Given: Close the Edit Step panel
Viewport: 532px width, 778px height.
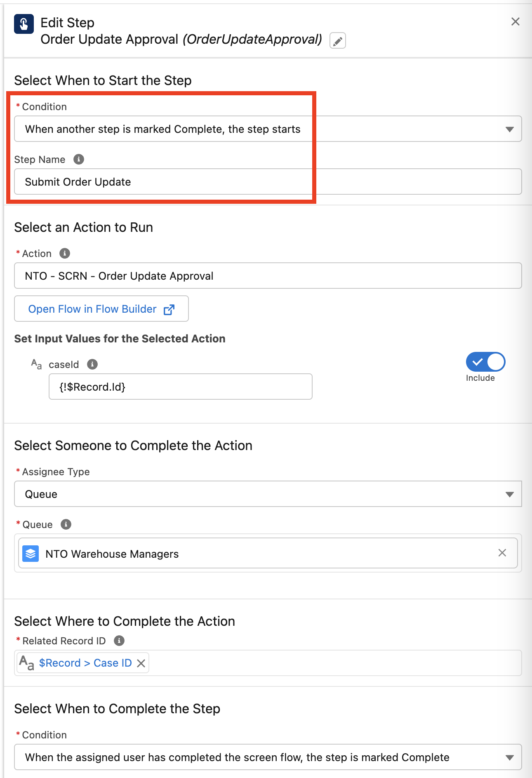Looking at the screenshot, I should click(515, 22).
